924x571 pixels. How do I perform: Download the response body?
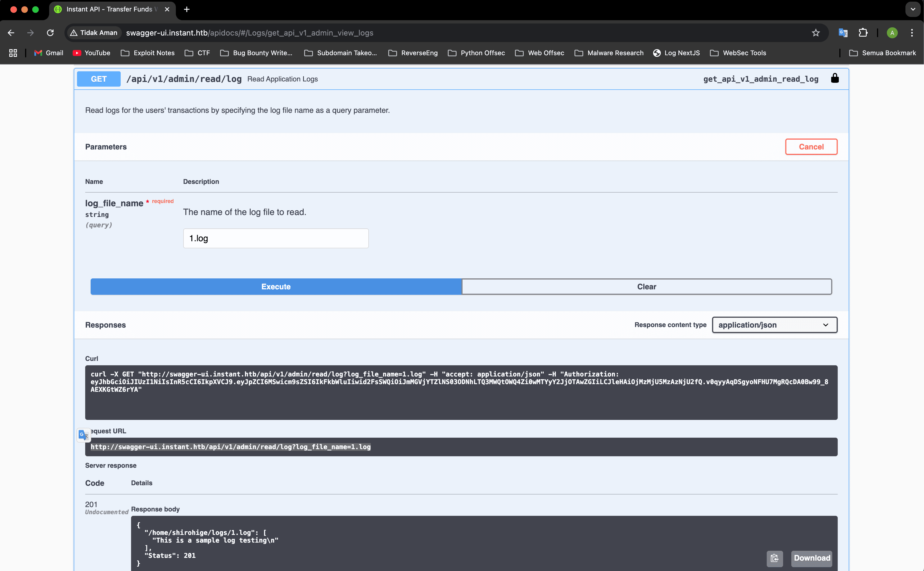tap(812, 558)
